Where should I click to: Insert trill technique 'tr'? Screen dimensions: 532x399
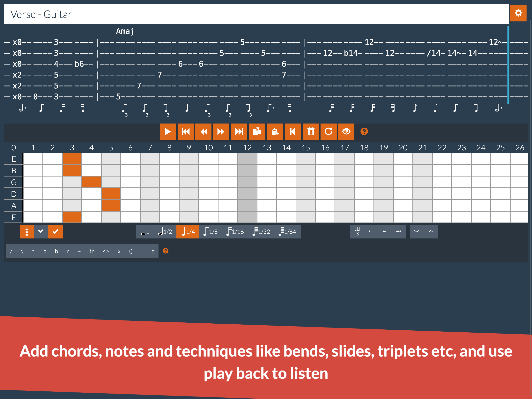(91, 251)
